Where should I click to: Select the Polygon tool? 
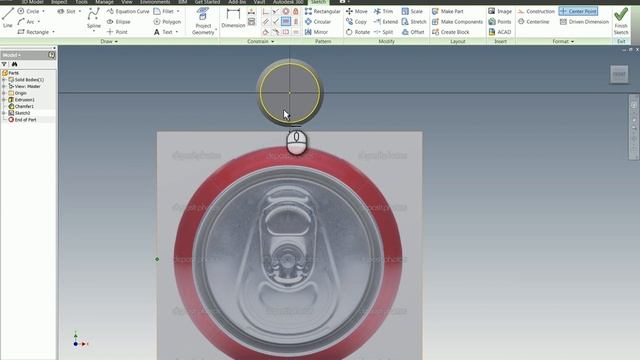[167, 22]
